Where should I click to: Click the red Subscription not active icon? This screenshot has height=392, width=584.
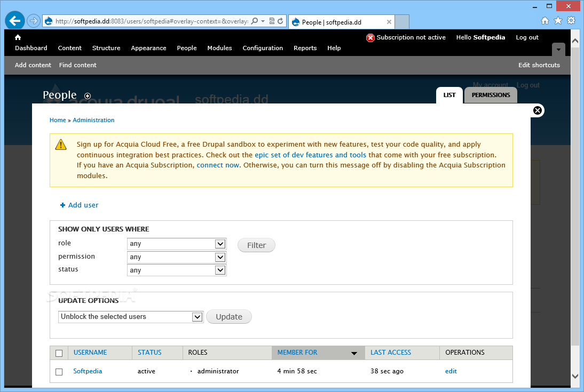pos(370,37)
